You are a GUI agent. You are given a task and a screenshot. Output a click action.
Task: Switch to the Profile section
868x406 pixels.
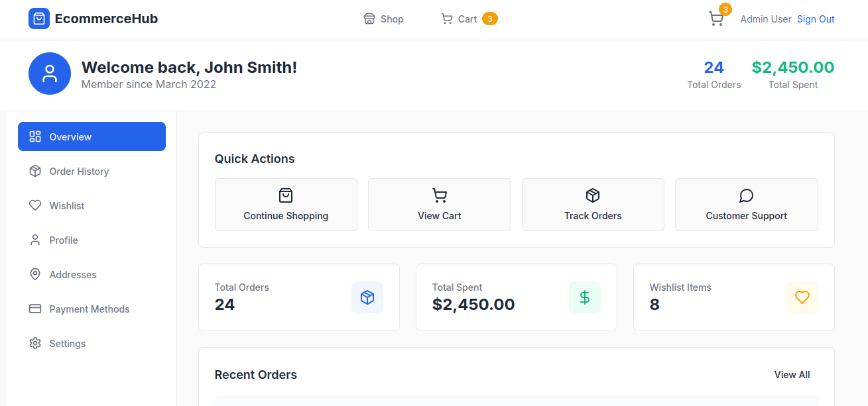(63, 240)
